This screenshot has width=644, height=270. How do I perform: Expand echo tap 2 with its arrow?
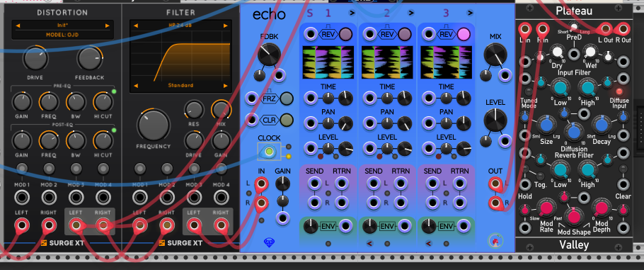(411, 13)
